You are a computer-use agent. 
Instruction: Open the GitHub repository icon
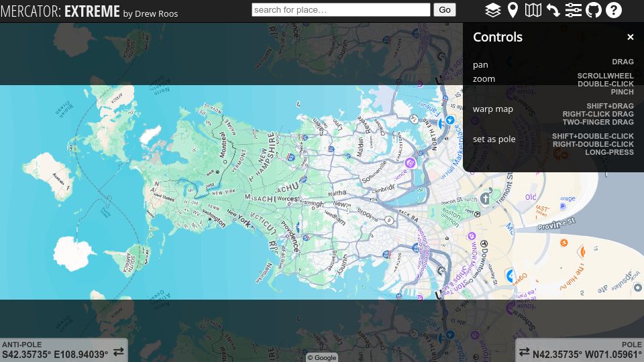pos(593,10)
